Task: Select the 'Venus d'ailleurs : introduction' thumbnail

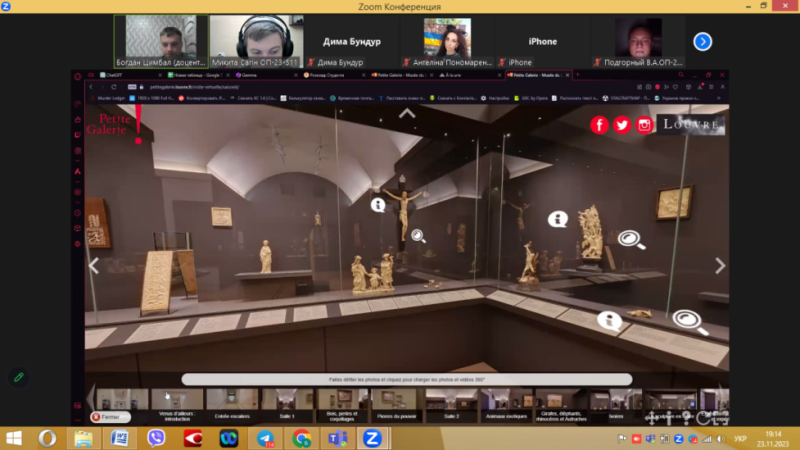Action: tap(177, 405)
